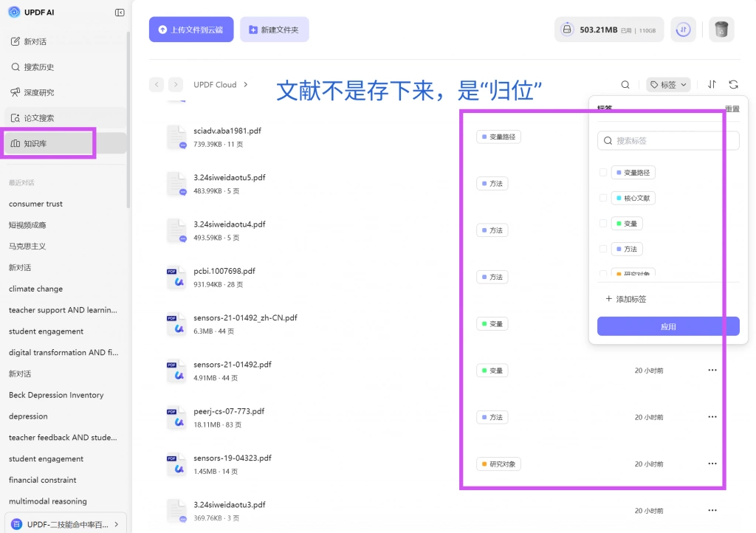Open the consumer trust conversation
Screen dimensions: 756x533
point(35,204)
